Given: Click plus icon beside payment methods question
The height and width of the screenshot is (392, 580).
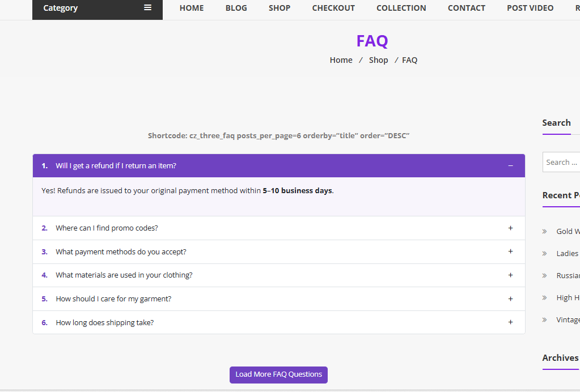Looking at the screenshot, I should pos(510,252).
